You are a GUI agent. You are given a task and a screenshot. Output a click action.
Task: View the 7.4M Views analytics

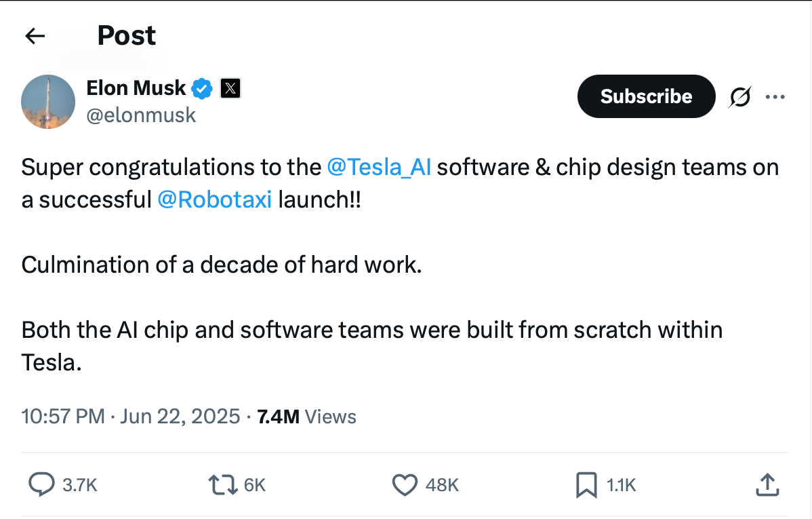click(306, 417)
